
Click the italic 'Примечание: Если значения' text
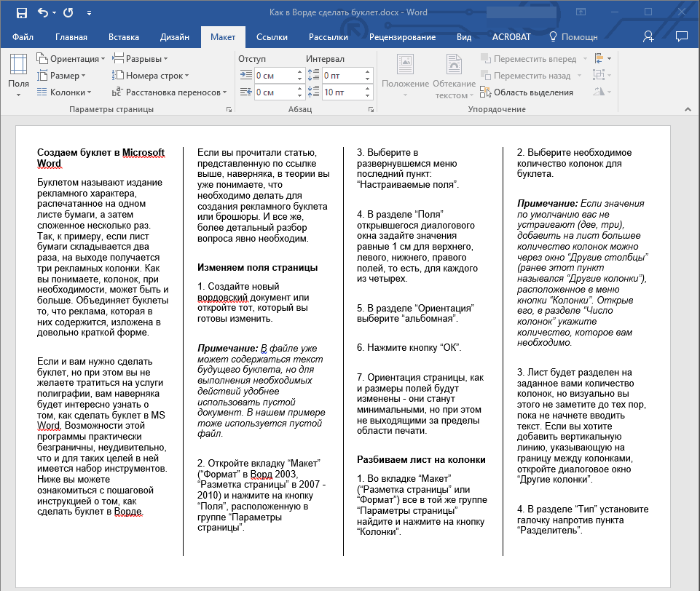pos(581,203)
